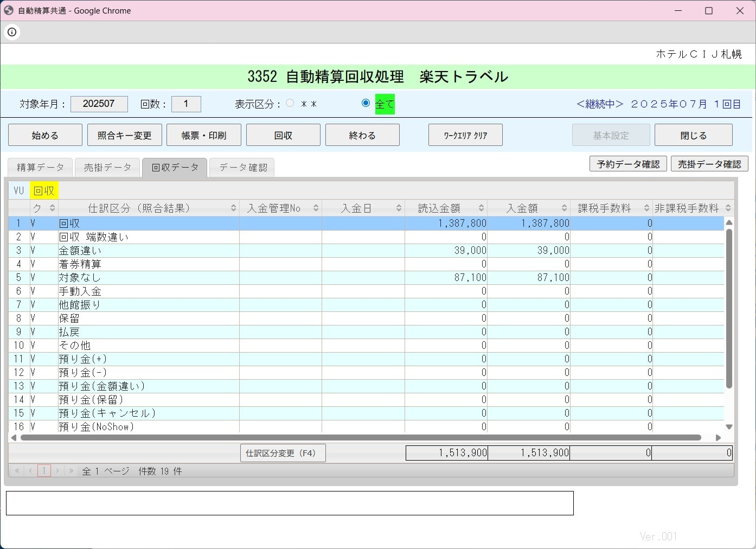The image size is (756, 549).
Task: Click the ワークエリア クリア button
Action: 465,135
